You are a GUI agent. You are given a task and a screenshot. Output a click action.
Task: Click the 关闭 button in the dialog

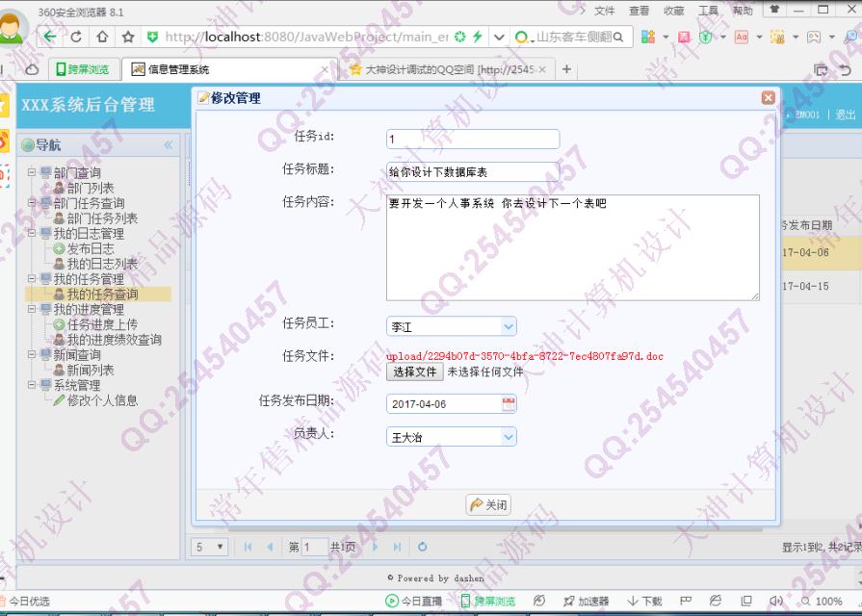point(488,504)
